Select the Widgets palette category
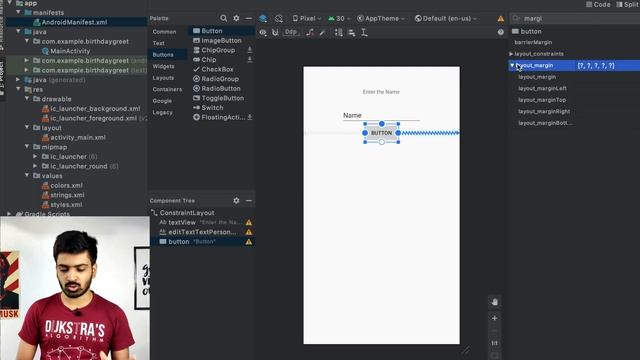Image resolution: width=640 pixels, height=360 pixels. pos(164,66)
